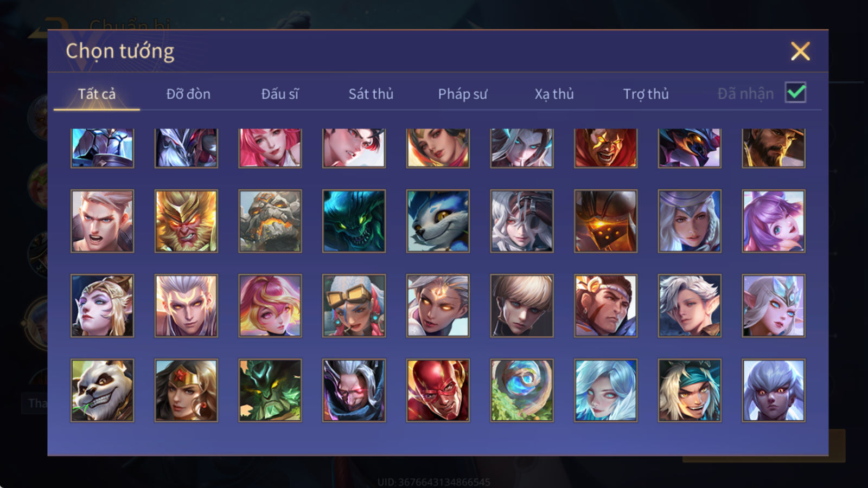Select the panda hero portrait
This screenshot has height=488, width=868.
(x=102, y=390)
